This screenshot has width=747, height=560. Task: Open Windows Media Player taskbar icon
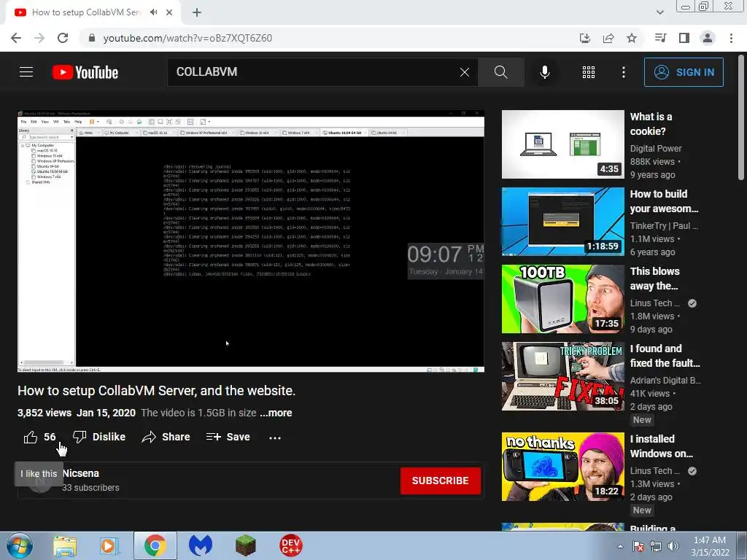[x=109, y=545]
